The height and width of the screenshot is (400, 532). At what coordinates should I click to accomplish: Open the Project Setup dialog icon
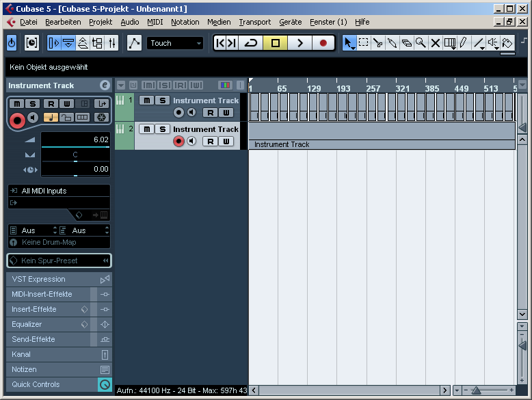click(x=31, y=43)
